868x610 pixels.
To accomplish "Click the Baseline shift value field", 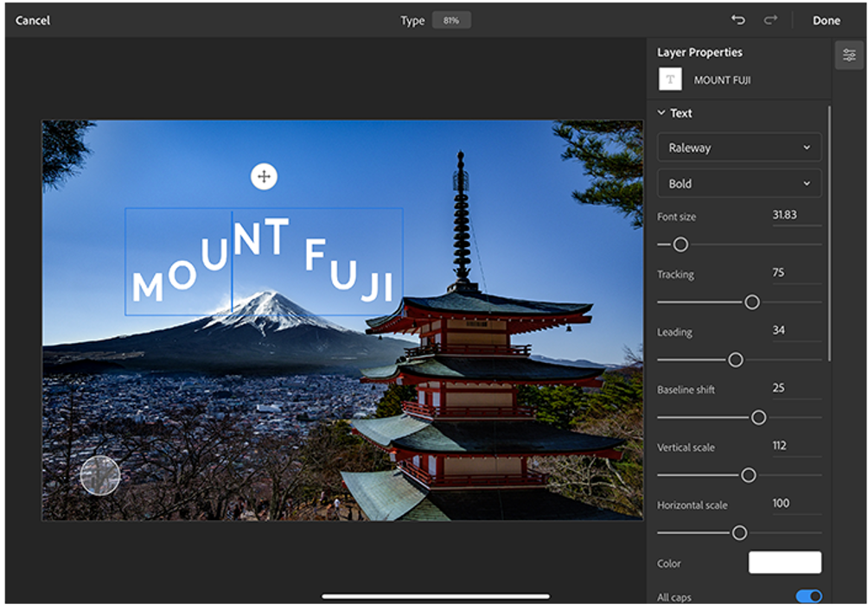I will point(795,388).
